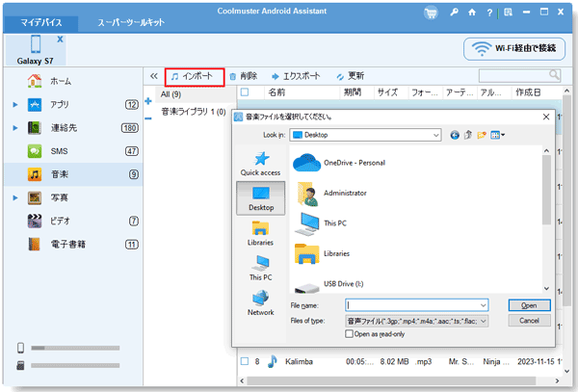The height and width of the screenshot is (392, 578).
Task: Connect via the Wi-Fi button
Action: point(514,48)
